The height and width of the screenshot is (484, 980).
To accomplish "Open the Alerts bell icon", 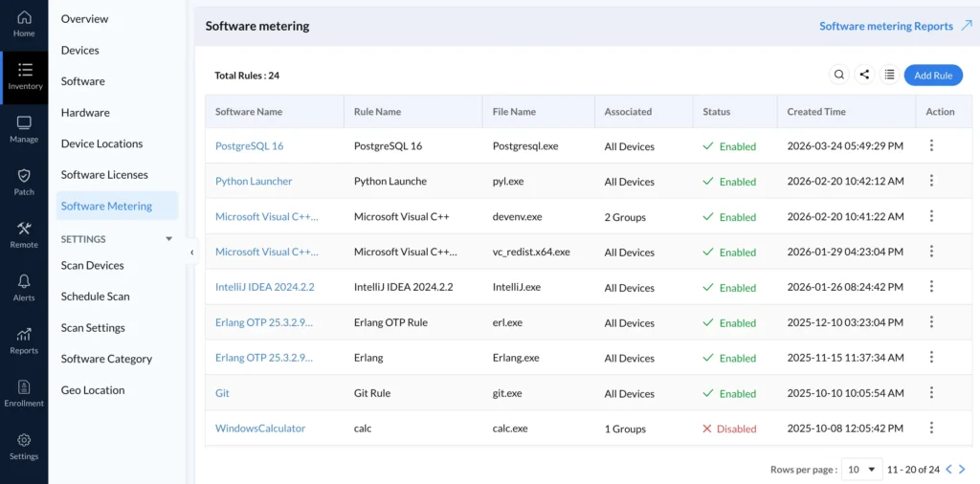I will pos(24,281).
